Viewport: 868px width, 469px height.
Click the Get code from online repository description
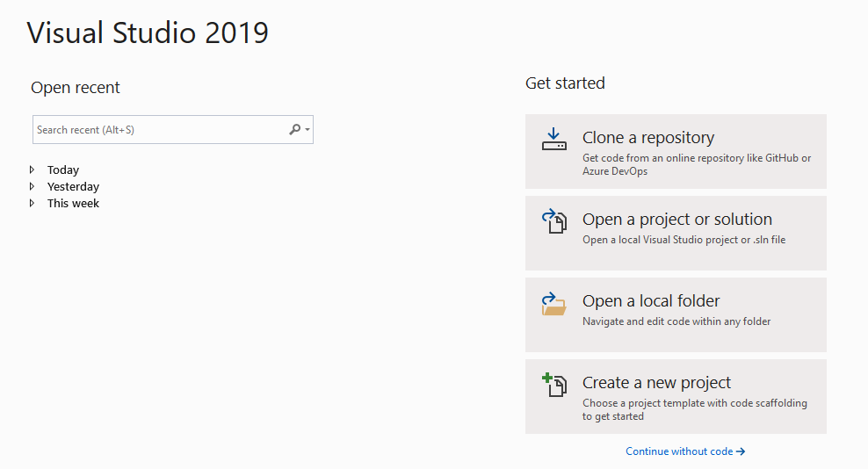697,164
